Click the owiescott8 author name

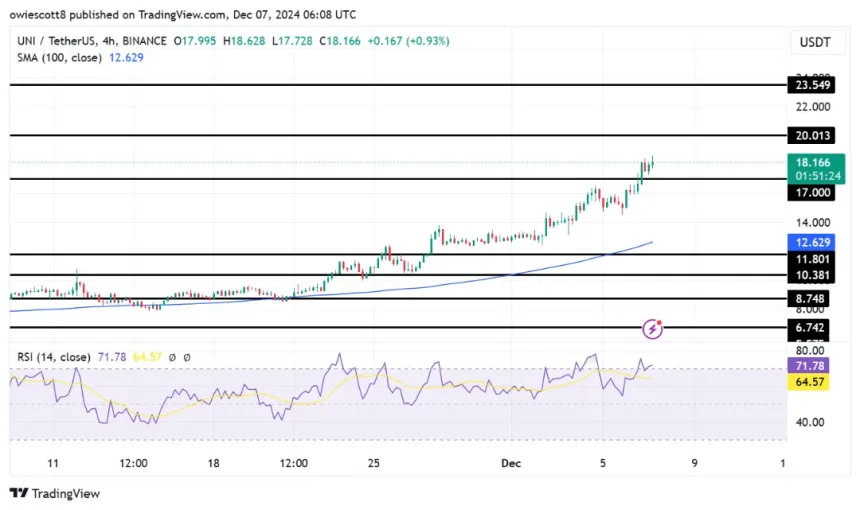tap(43, 12)
